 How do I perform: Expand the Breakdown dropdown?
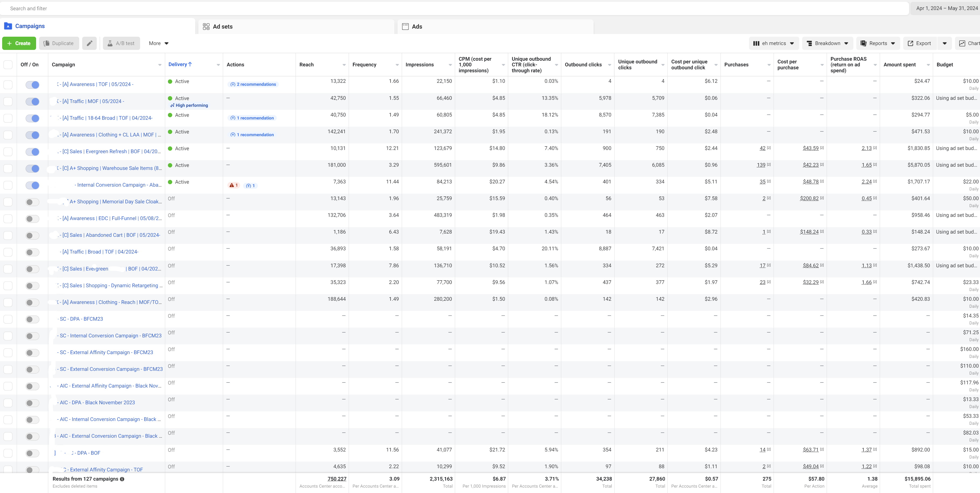(827, 43)
